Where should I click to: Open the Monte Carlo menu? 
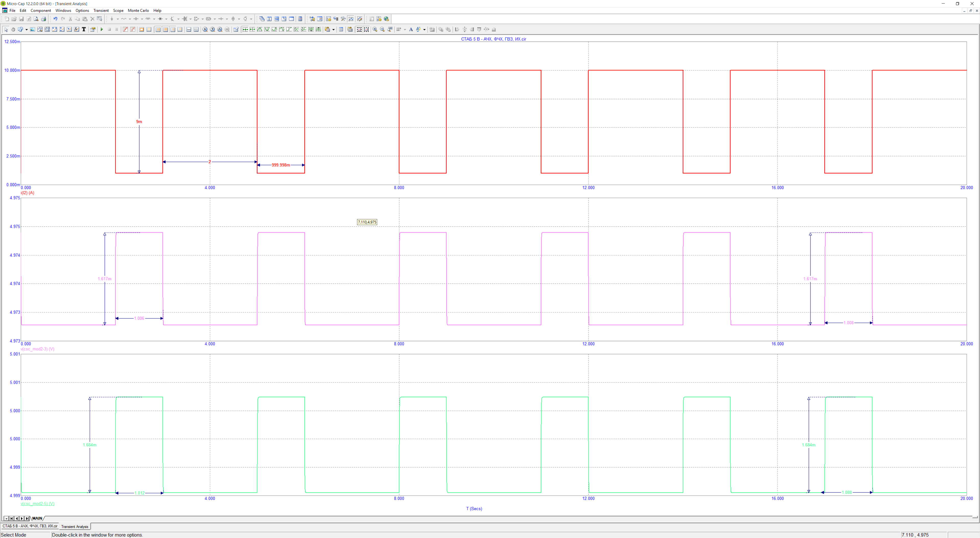pos(138,10)
